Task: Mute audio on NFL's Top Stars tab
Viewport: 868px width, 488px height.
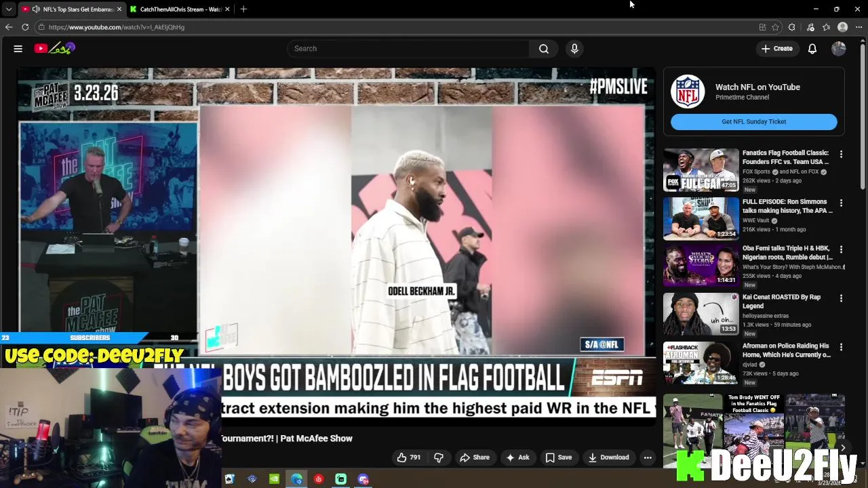Action: [x=36, y=9]
